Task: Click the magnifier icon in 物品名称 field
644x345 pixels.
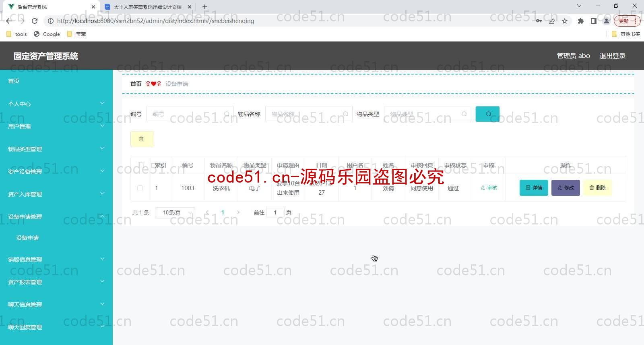Action: point(345,114)
